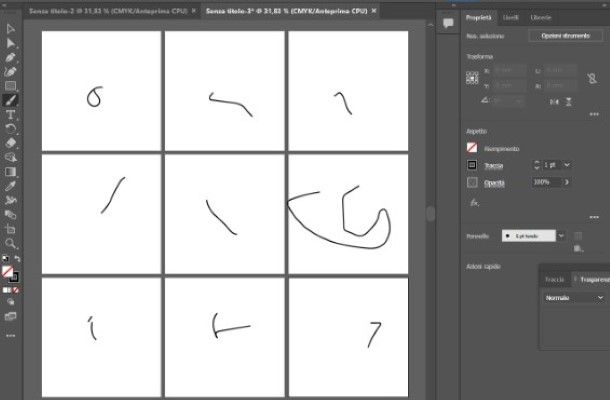This screenshot has height=400, width=610.
Task: Select the Eyedropper tool
Action: (11, 186)
